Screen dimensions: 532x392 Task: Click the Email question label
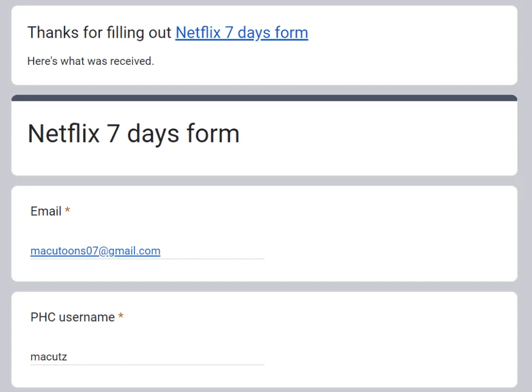tap(46, 211)
